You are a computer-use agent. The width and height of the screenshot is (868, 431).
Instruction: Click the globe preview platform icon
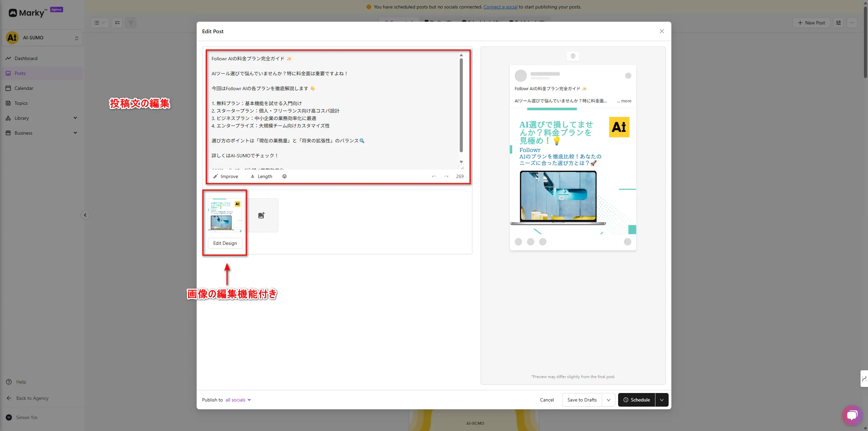(573, 56)
